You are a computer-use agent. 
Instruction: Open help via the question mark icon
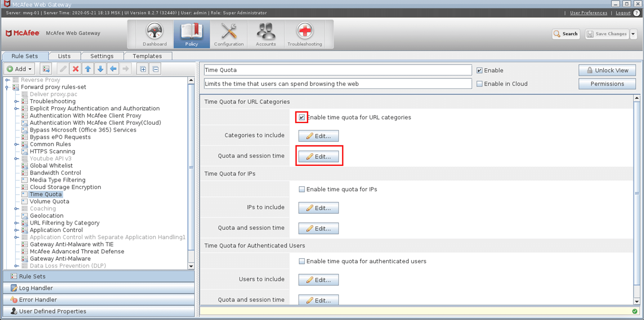(x=636, y=13)
